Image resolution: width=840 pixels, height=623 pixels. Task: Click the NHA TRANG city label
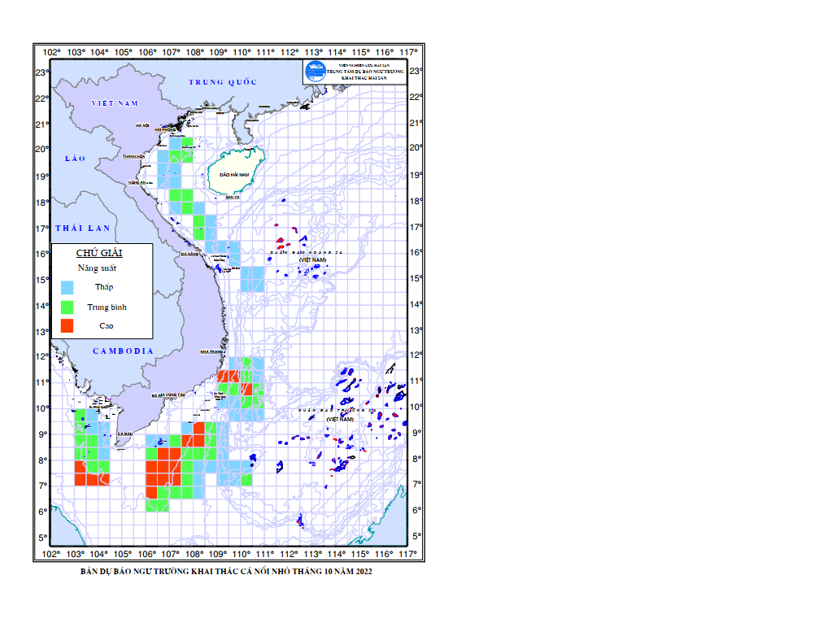(211, 352)
